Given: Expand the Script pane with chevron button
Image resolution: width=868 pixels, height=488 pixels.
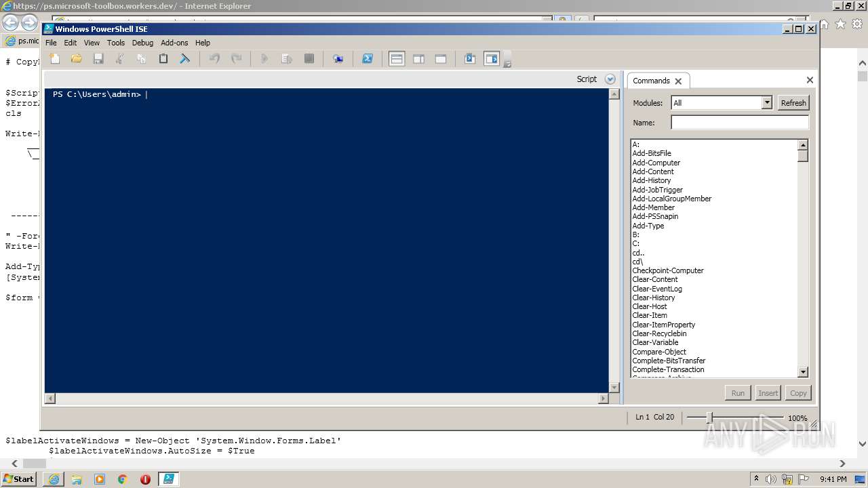Looking at the screenshot, I should [610, 79].
